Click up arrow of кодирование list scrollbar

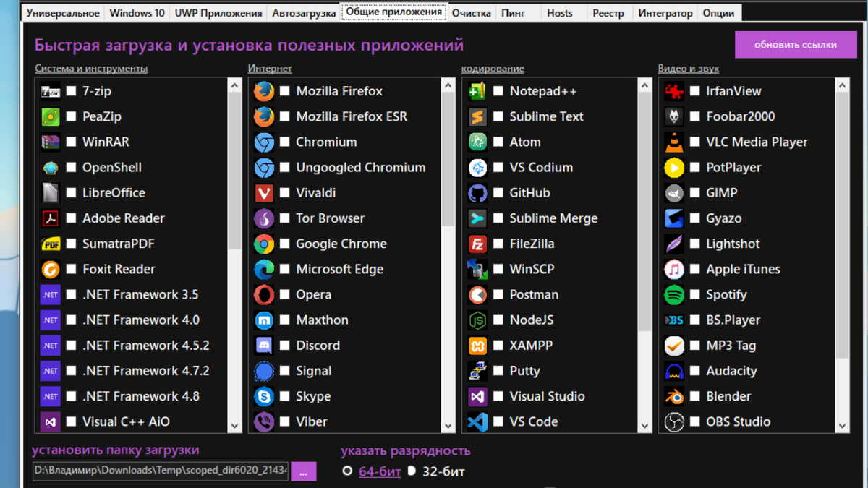[x=645, y=85]
